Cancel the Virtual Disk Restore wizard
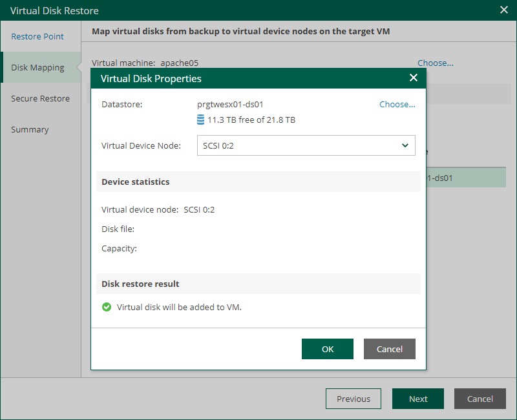The height and width of the screenshot is (420, 517). tap(480, 399)
